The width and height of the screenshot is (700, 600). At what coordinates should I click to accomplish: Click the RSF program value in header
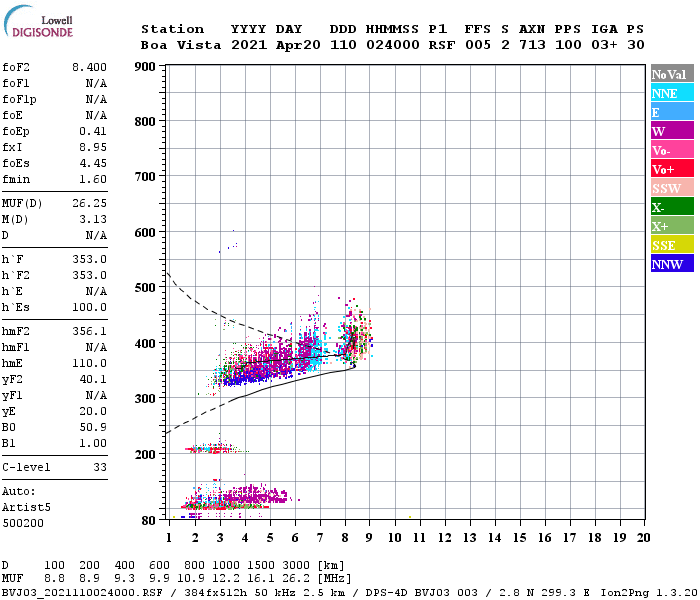click(x=442, y=45)
